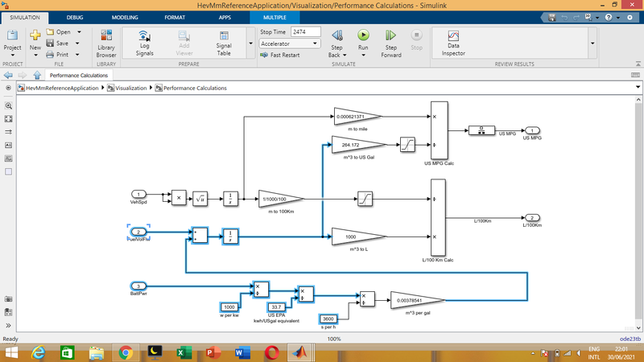Expand the Prepare gallery arrow
Viewport: 644px width, 362px height.
249,43
